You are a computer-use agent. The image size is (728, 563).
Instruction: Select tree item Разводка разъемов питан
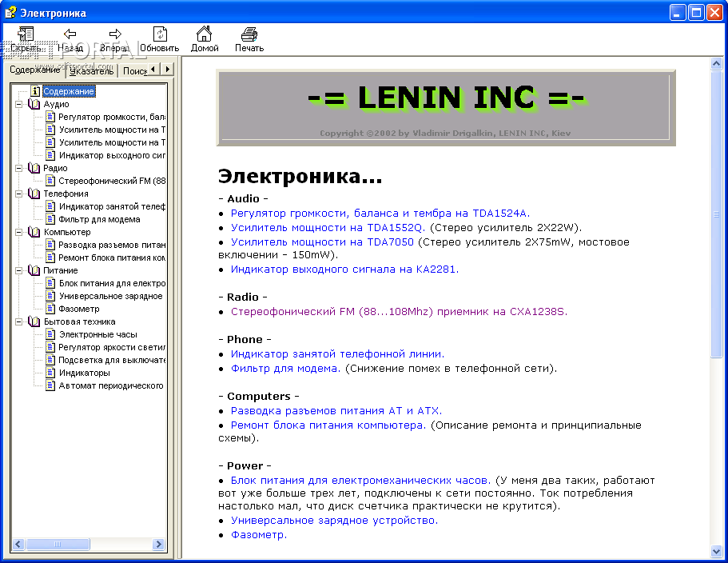(112, 245)
